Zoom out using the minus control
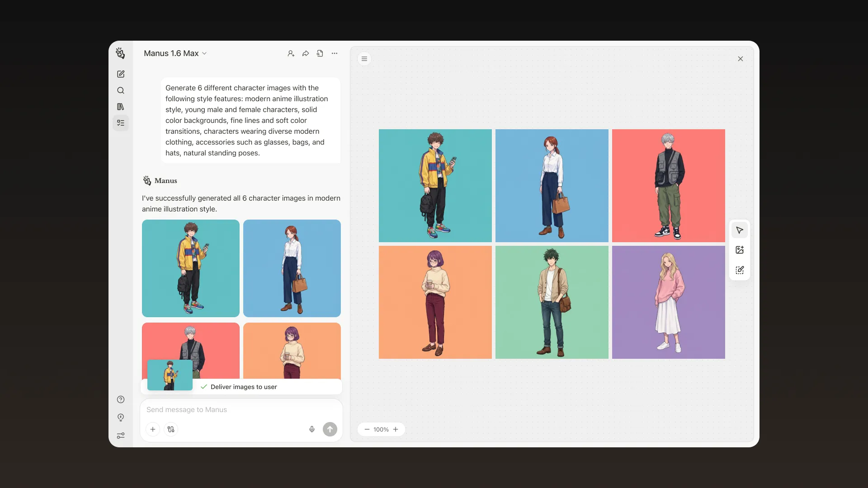The height and width of the screenshot is (488, 868). tap(367, 429)
